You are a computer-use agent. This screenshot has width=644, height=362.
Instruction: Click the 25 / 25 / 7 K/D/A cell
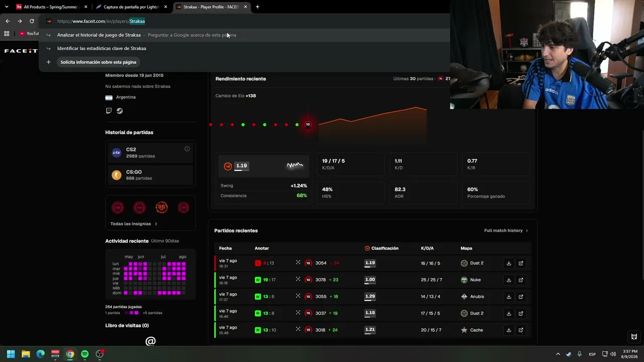[432, 280]
